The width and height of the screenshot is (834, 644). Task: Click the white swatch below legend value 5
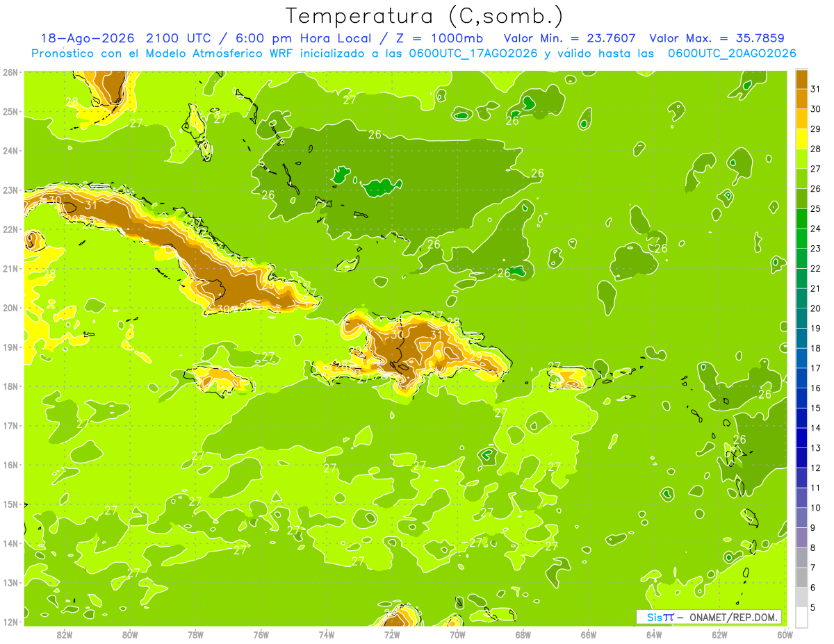801,617
